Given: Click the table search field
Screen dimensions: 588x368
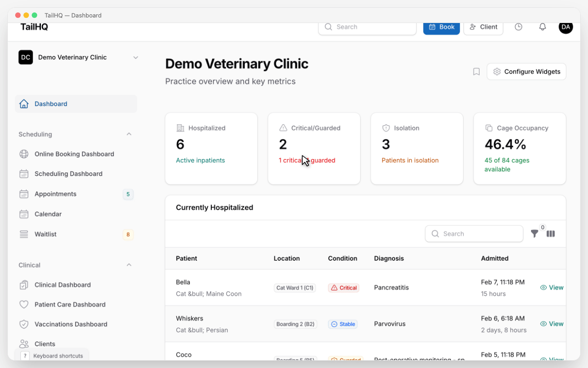Looking at the screenshot, I should (474, 234).
